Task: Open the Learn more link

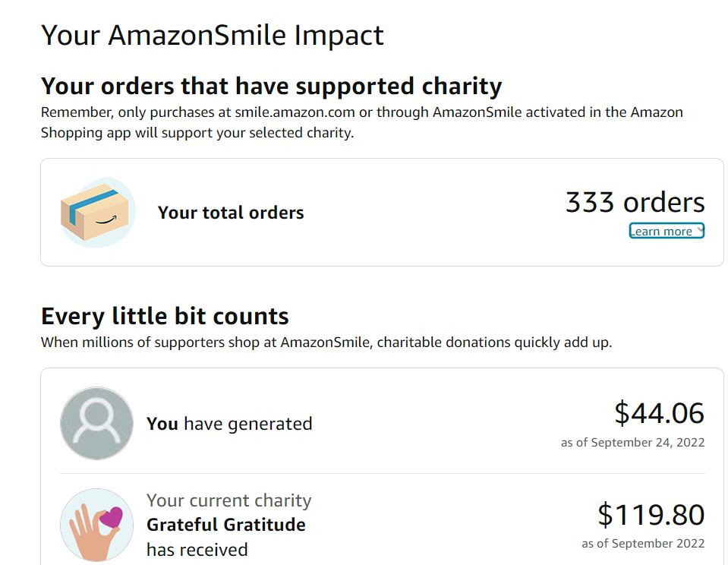Action: [662, 232]
